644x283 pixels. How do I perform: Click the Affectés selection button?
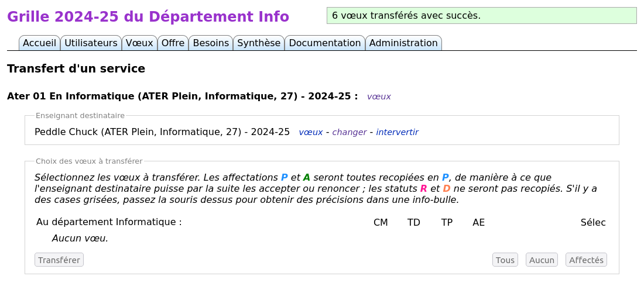pyautogui.click(x=586, y=260)
